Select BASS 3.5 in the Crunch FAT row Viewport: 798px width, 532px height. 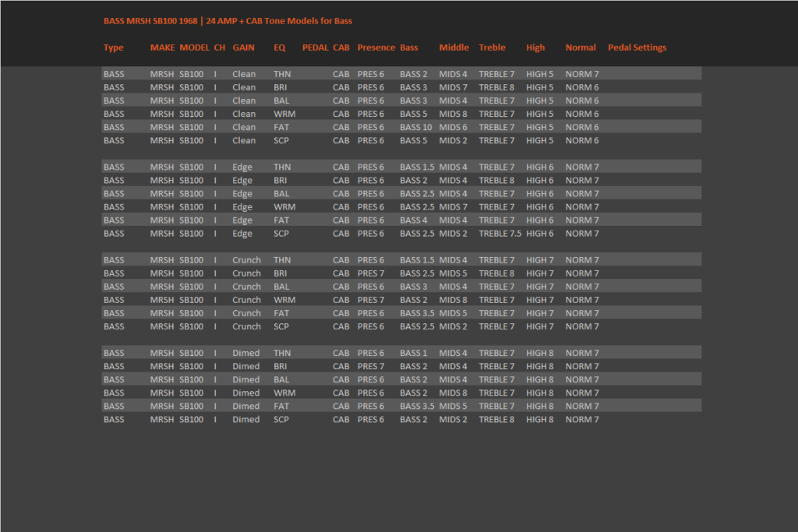[x=417, y=313]
